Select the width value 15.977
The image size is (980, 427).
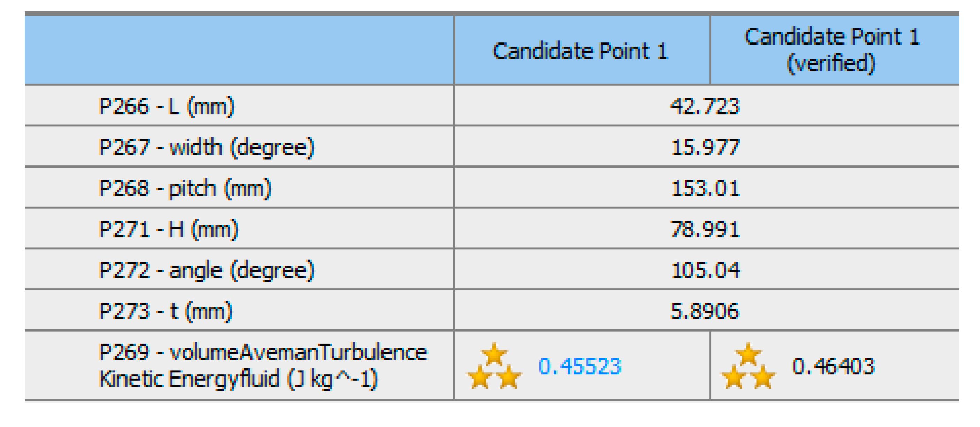tap(705, 147)
